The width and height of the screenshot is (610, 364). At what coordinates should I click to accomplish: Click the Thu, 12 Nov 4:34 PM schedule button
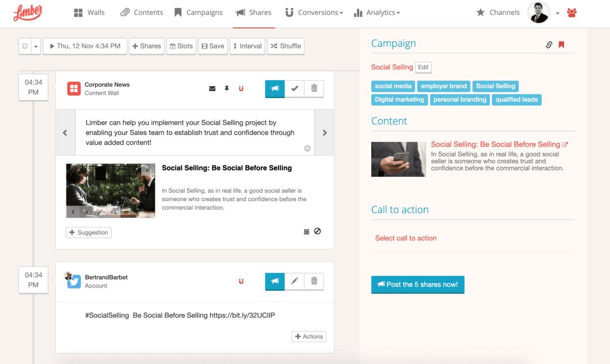[x=85, y=46]
